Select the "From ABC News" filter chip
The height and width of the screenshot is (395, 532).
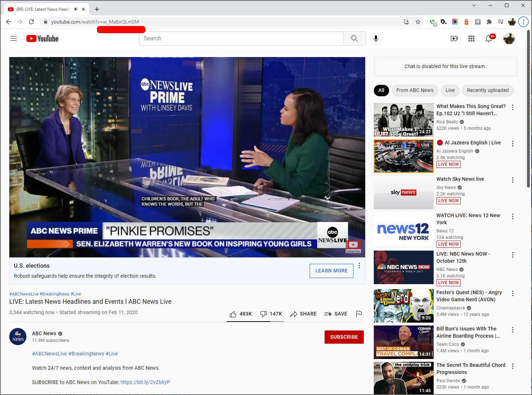pyautogui.click(x=415, y=90)
